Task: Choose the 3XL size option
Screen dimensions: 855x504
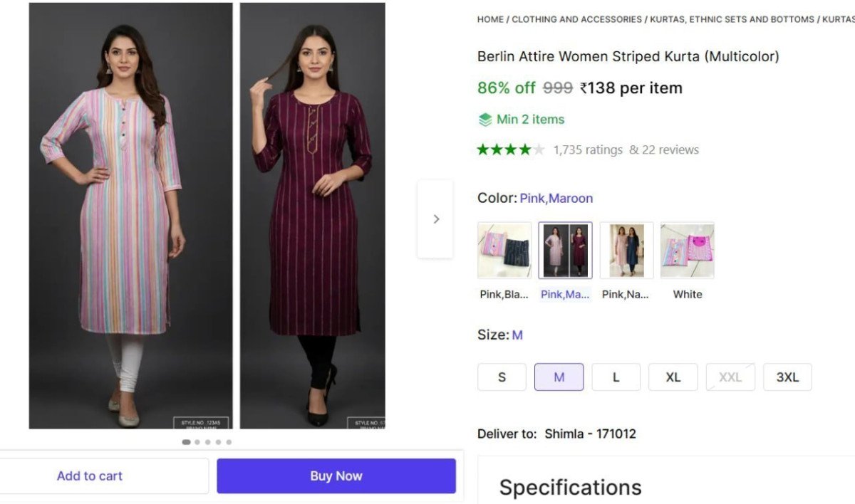Action: 787,377
